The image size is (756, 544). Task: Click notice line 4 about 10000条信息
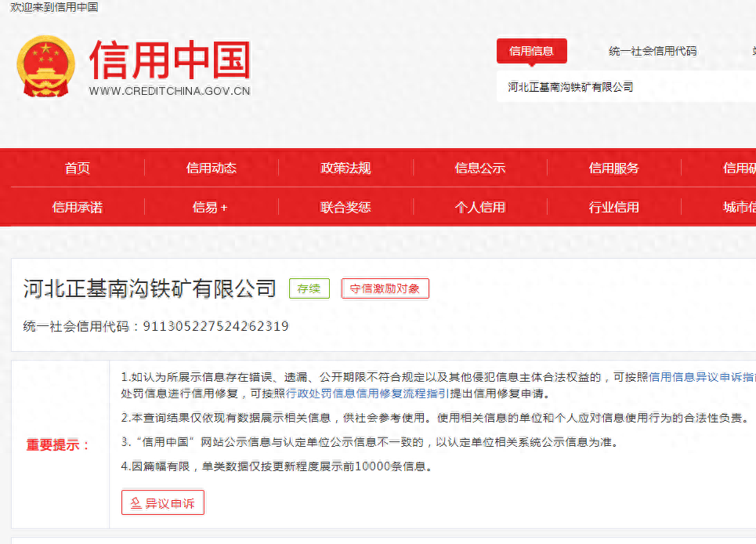(277, 466)
